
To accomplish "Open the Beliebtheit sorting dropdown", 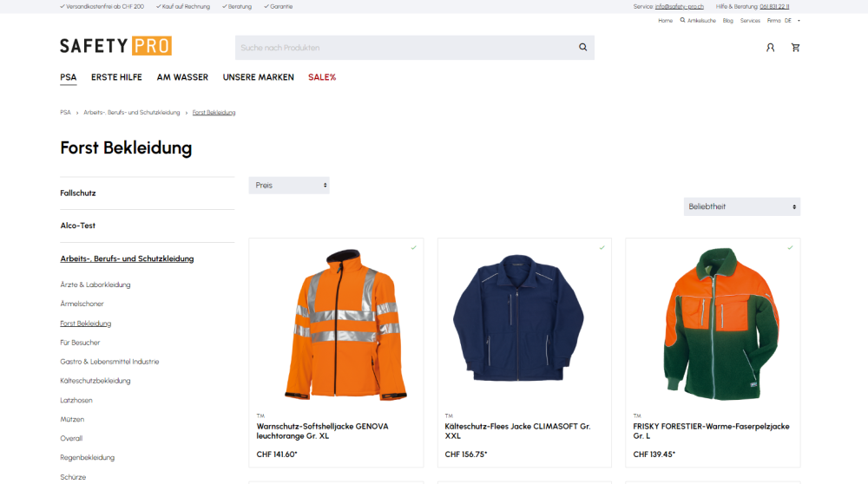I will (742, 206).
